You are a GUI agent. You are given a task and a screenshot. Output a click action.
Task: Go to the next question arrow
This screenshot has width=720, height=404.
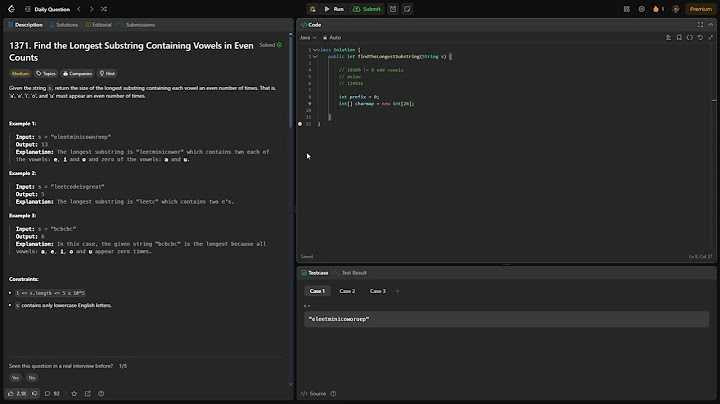[91, 9]
